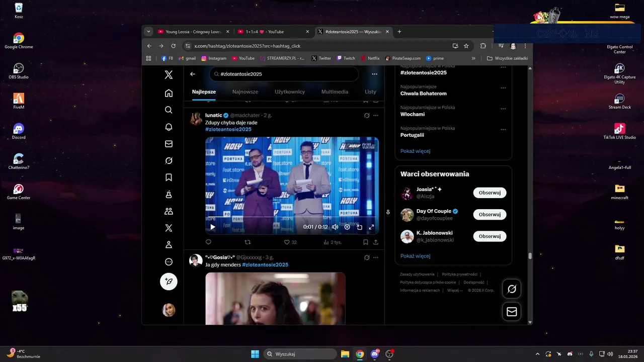
Task: Switch to Young Leosia browser tab
Action: tap(193, 32)
